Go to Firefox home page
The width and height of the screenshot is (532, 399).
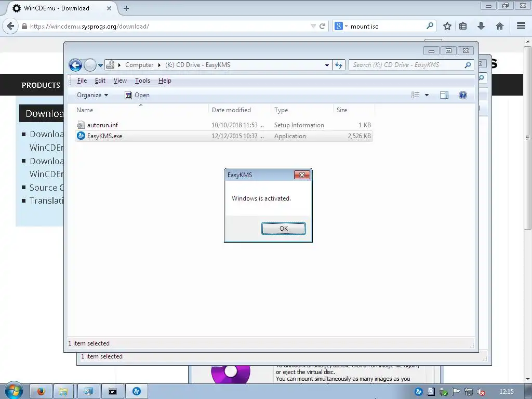click(x=499, y=26)
